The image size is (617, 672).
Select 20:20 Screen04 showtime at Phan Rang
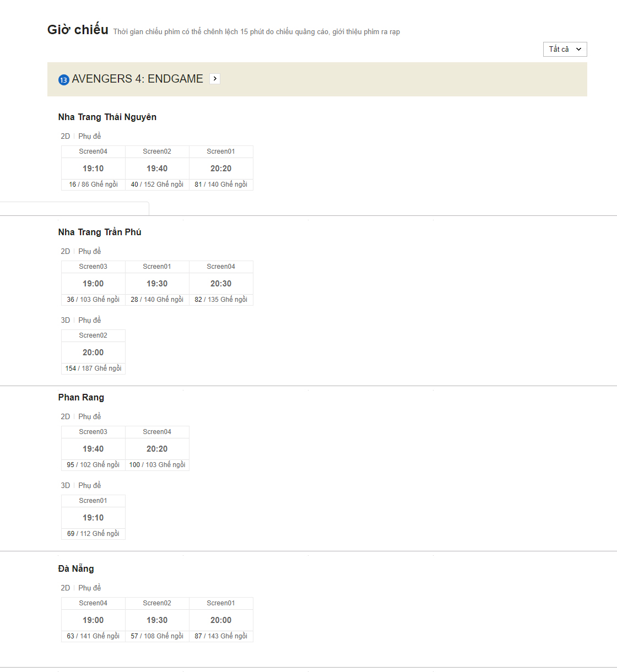pyautogui.click(x=157, y=449)
